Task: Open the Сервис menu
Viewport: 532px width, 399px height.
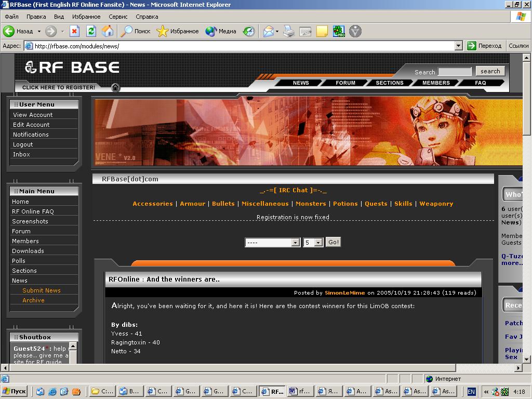Action: (x=118, y=17)
